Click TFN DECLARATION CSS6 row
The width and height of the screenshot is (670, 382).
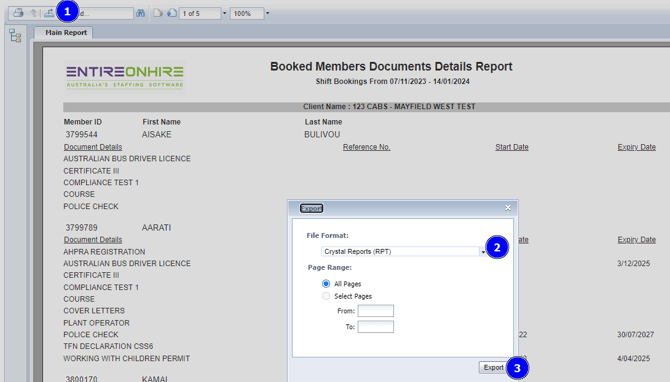coord(108,347)
